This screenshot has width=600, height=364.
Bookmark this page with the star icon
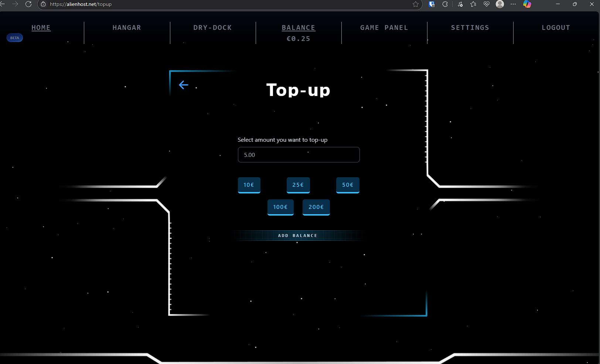tap(416, 4)
